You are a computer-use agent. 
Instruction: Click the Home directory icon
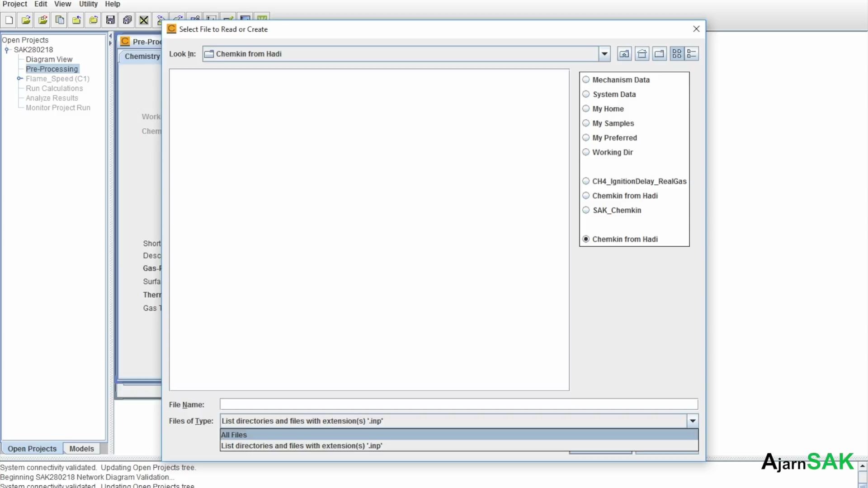tap(642, 54)
